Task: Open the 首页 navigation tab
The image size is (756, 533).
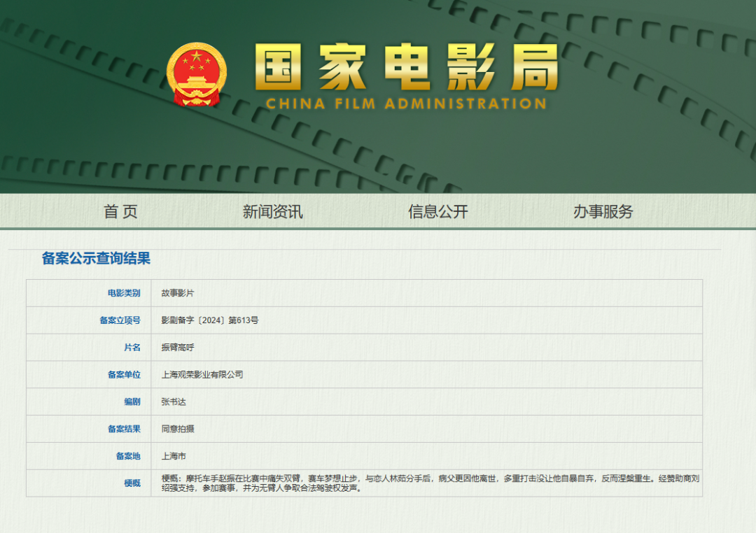Action: point(120,211)
